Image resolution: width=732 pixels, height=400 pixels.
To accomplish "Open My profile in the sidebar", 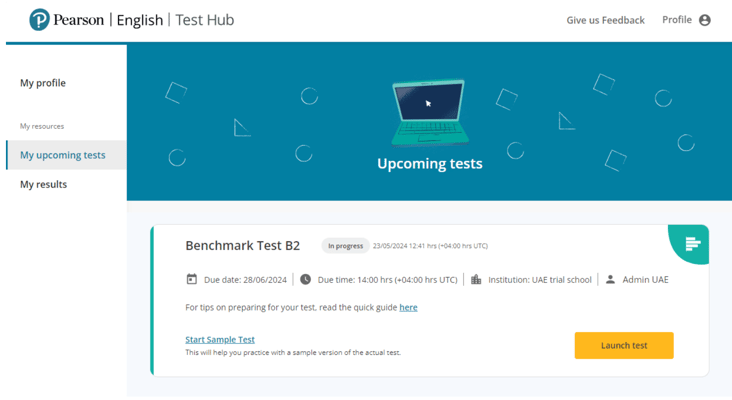I will [43, 83].
